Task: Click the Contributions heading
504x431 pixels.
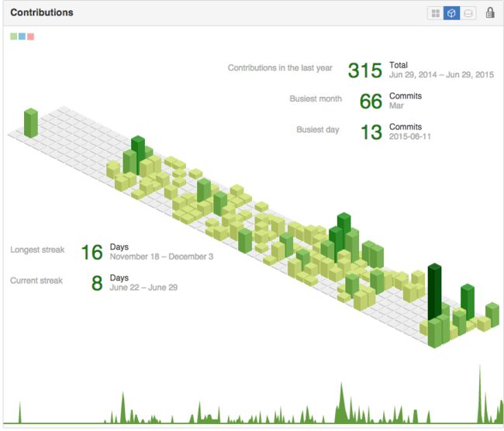Action: click(42, 12)
